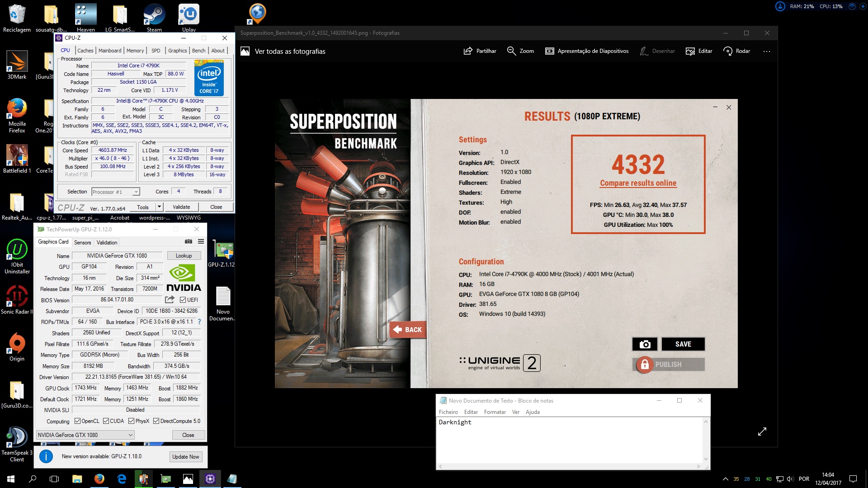Image resolution: width=868 pixels, height=488 pixels.
Task: Click the Superposition screenshot camera button
Action: pos(645,344)
